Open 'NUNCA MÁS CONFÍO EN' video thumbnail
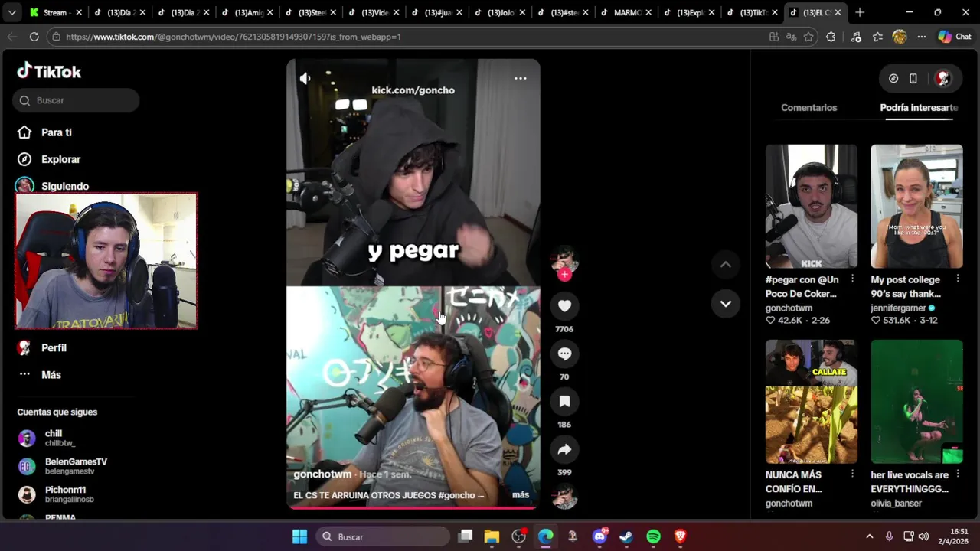 coord(811,402)
